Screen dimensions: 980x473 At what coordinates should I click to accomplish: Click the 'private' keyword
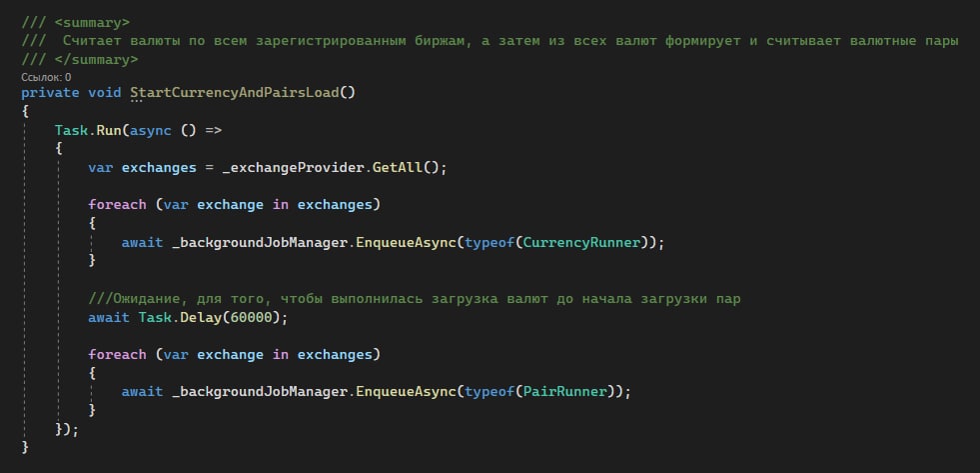click(x=50, y=93)
